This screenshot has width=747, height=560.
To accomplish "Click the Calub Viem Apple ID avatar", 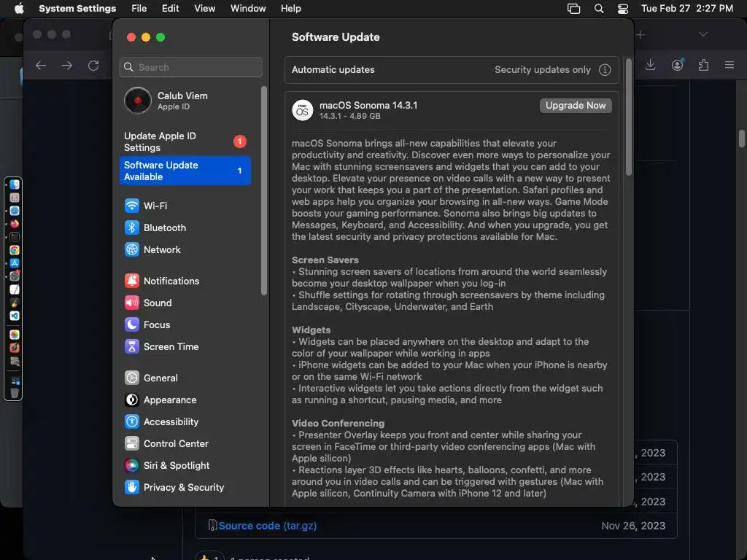I will point(138,101).
